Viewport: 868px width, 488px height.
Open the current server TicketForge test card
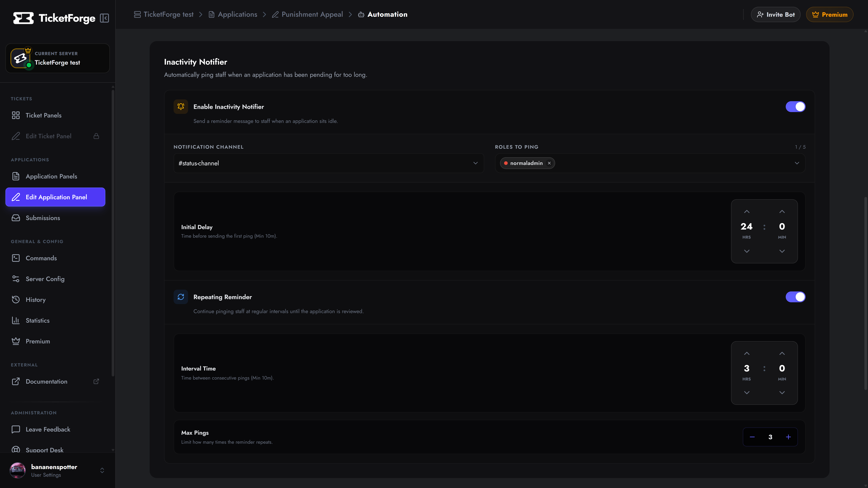[58, 58]
